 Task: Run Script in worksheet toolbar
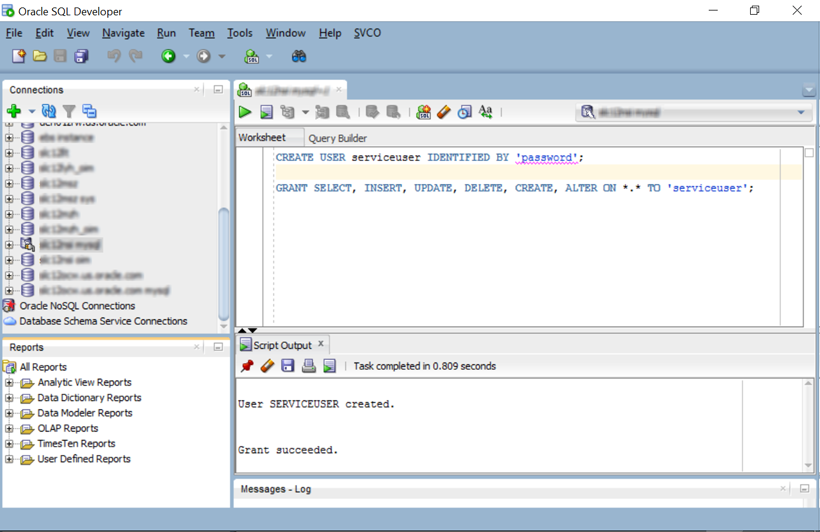(x=266, y=112)
